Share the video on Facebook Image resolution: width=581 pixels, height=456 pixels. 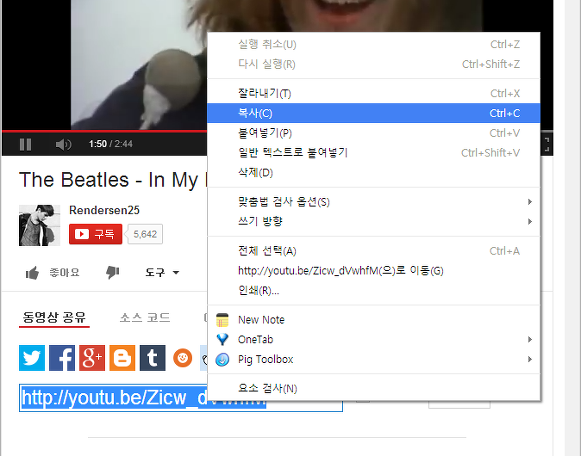(x=62, y=358)
